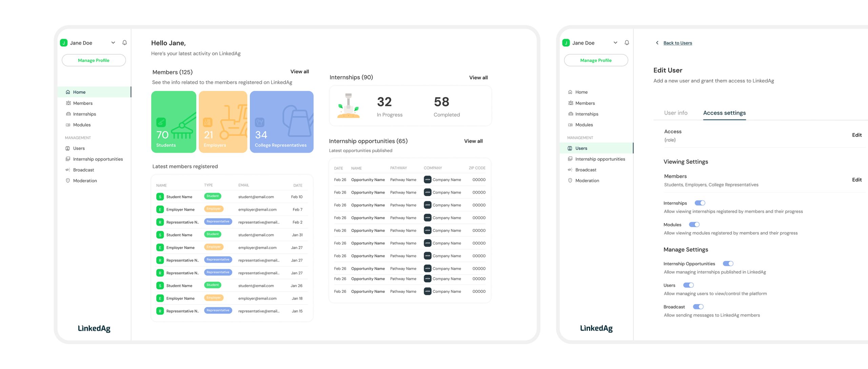Select the Access settings tab
The height and width of the screenshot is (369, 868).
pos(724,113)
